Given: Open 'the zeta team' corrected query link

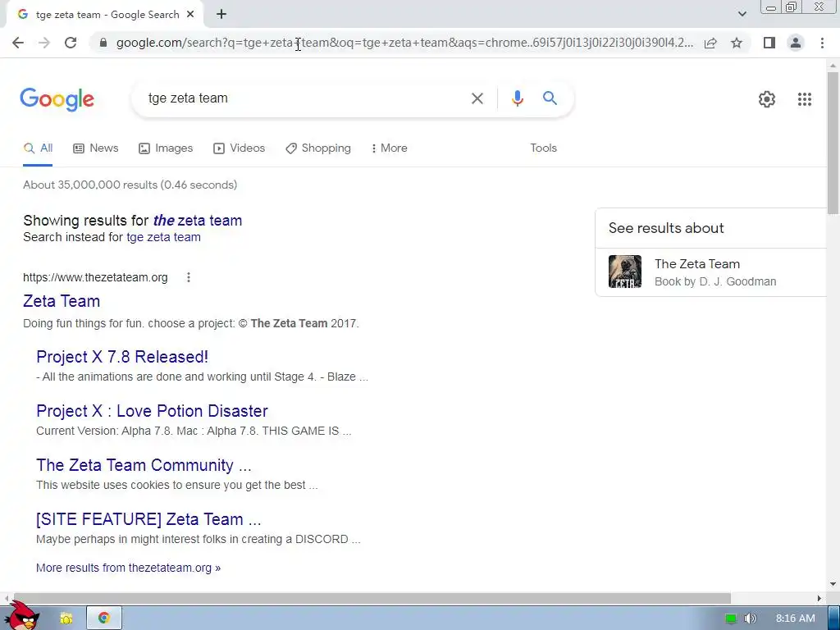Looking at the screenshot, I should point(198,221).
